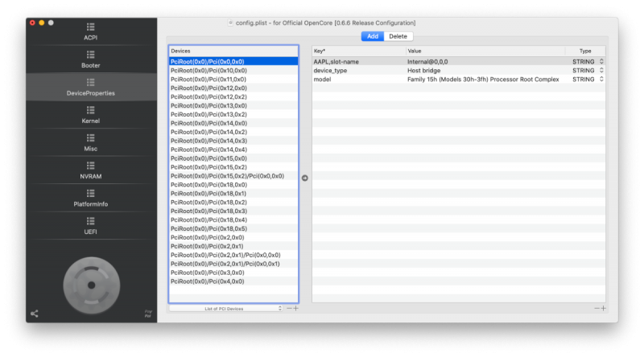Click the model key cell

[358, 79]
